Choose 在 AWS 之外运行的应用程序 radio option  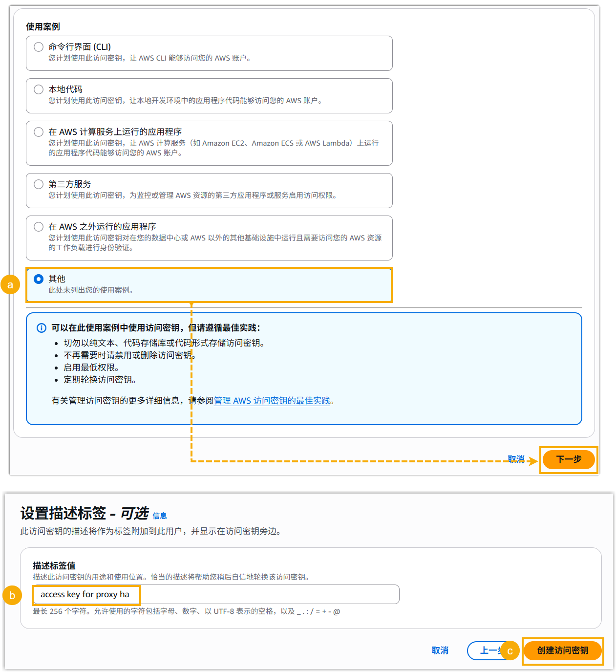click(x=39, y=227)
